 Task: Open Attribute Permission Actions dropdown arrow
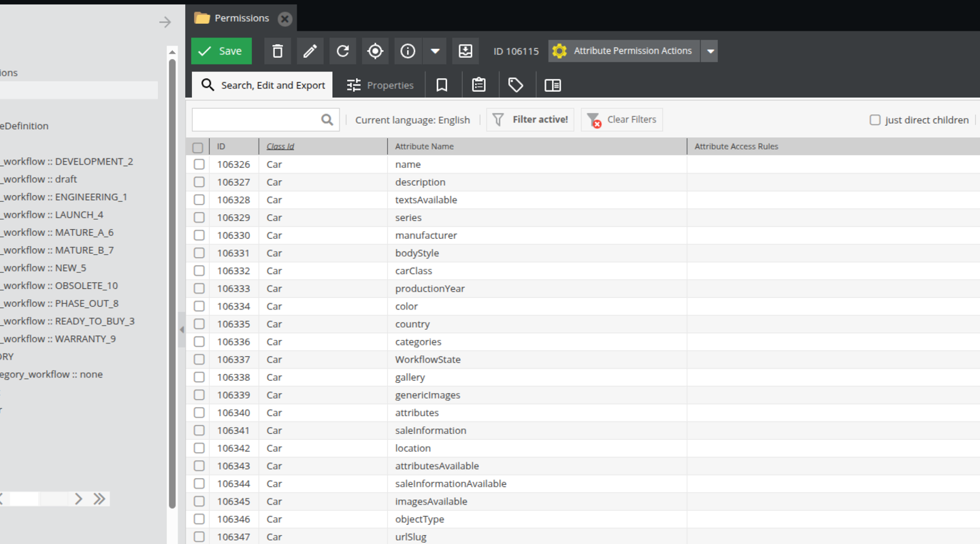pos(709,51)
